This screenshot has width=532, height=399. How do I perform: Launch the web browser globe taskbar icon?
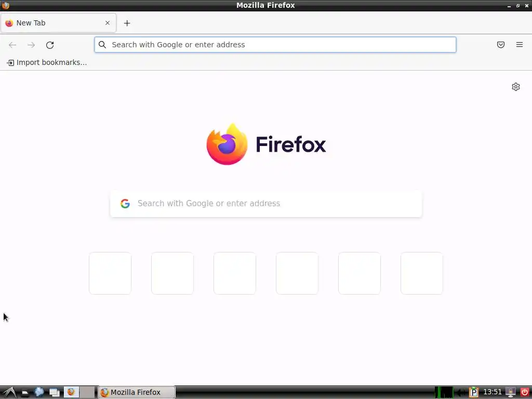39,392
